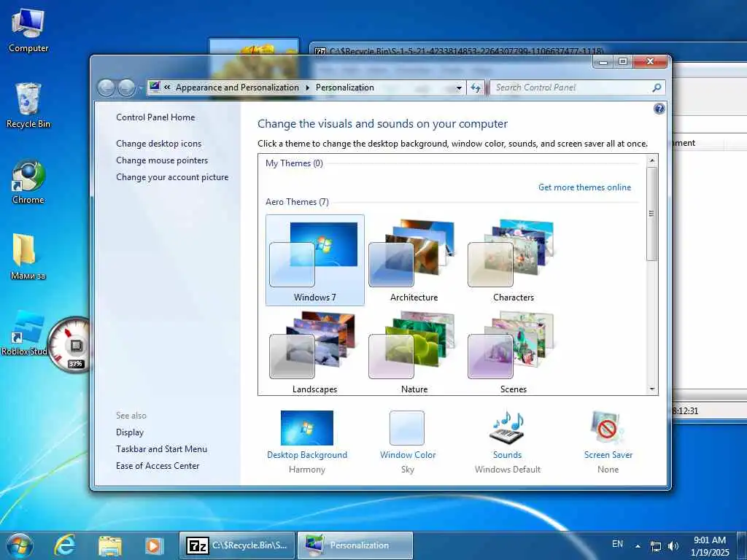The height and width of the screenshot is (560, 747).
Task: Open Change desktop icons link
Action: 158,144
